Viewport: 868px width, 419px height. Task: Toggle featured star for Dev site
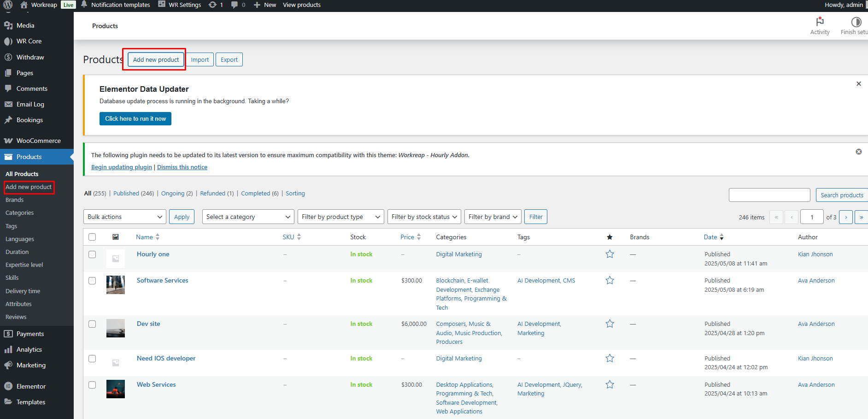coord(610,324)
